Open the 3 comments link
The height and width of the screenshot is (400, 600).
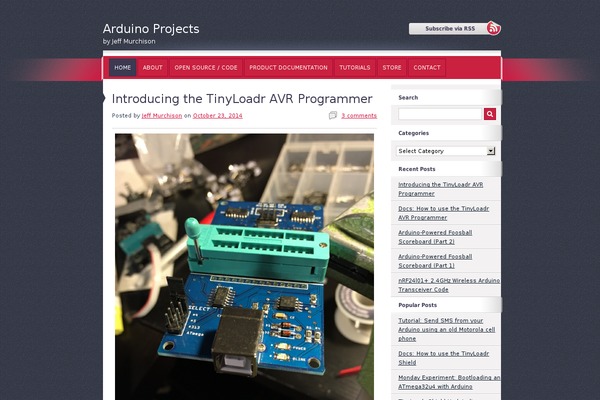(359, 116)
